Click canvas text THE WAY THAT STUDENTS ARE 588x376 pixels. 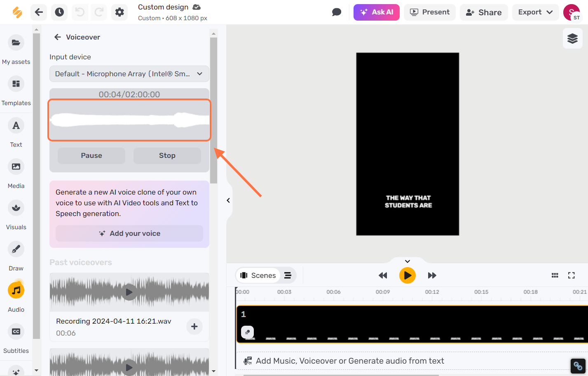pos(408,202)
